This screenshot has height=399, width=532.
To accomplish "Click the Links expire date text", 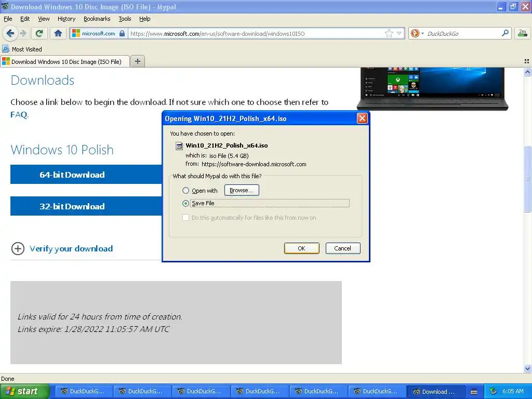I will pyautogui.click(x=94, y=329).
